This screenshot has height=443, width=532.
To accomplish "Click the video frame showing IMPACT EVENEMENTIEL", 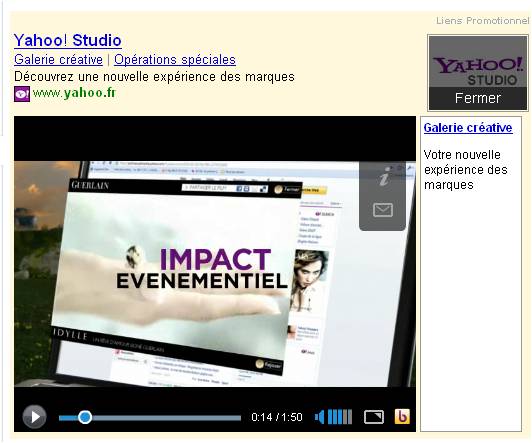I will pos(215,274).
